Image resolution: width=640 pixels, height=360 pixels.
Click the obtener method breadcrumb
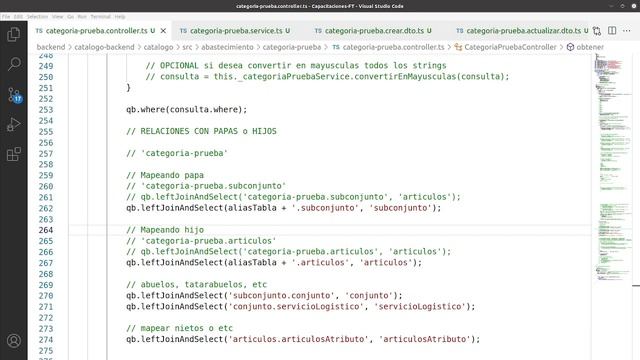pos(585,47)
